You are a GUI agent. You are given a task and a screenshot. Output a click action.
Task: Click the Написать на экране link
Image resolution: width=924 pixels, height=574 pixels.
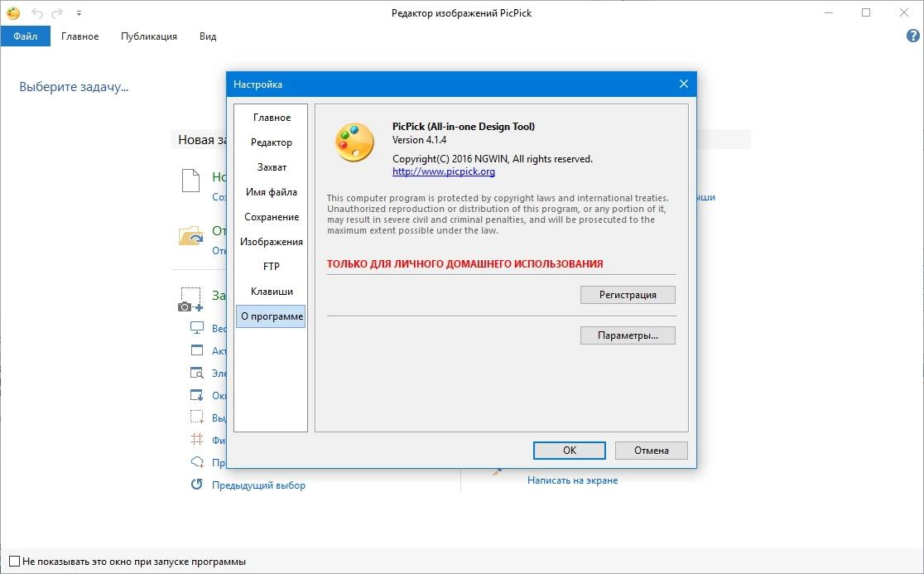pos(572,480)
